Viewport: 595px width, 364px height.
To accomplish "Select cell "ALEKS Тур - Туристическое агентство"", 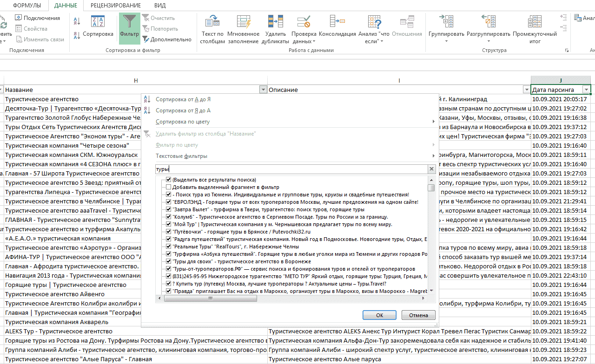I will [136, 331].
